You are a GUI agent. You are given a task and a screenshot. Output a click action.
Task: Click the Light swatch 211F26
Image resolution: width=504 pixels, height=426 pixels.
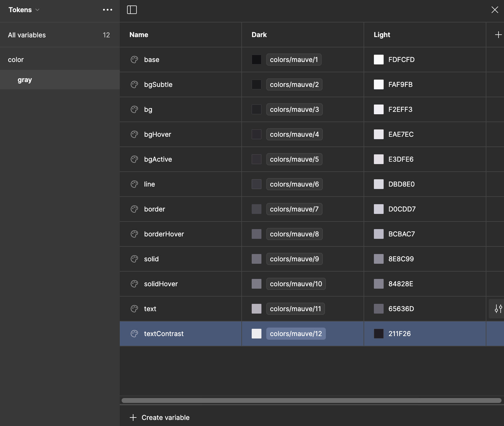379,334
